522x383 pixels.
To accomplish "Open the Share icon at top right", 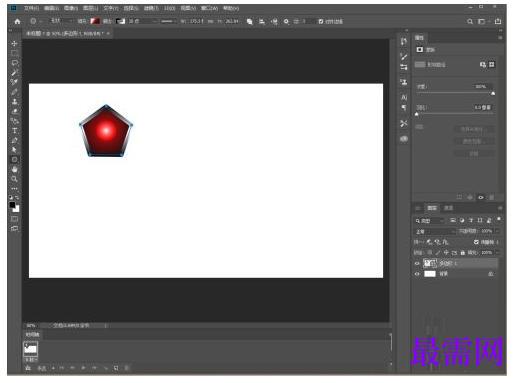I will pos(498,22).
